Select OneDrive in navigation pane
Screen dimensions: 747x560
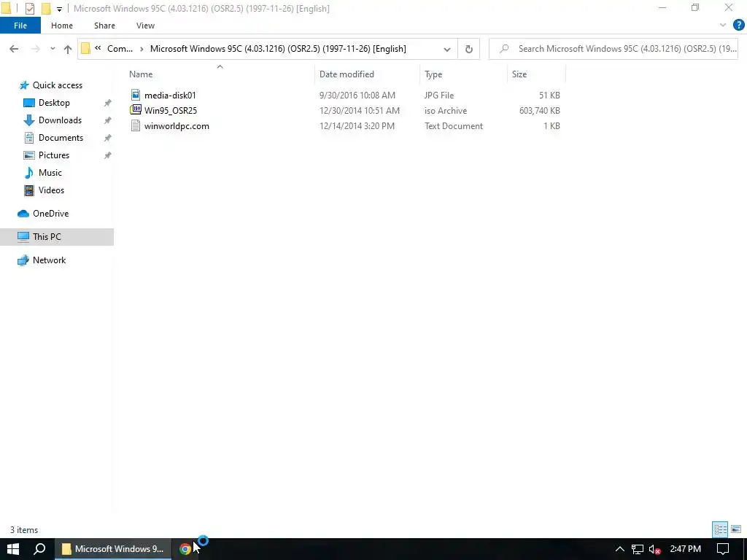click(x=50, y=214)
